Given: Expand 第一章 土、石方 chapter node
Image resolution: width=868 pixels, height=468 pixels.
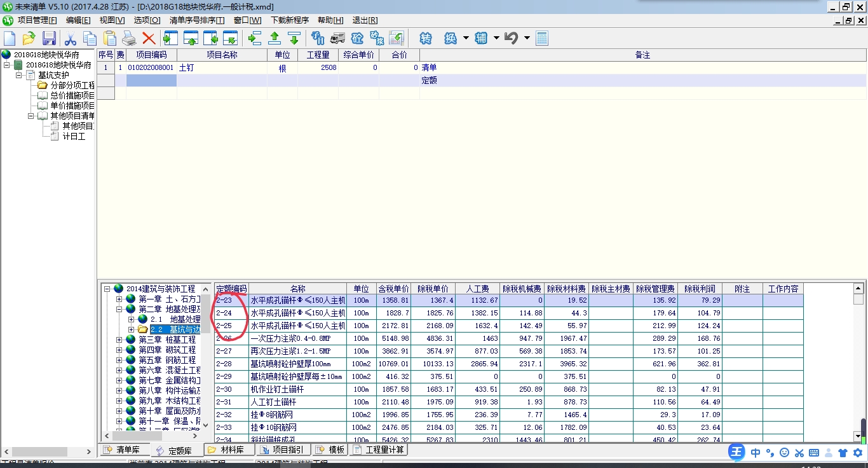Looking at the screenshot, I should (x=119, y=299).
